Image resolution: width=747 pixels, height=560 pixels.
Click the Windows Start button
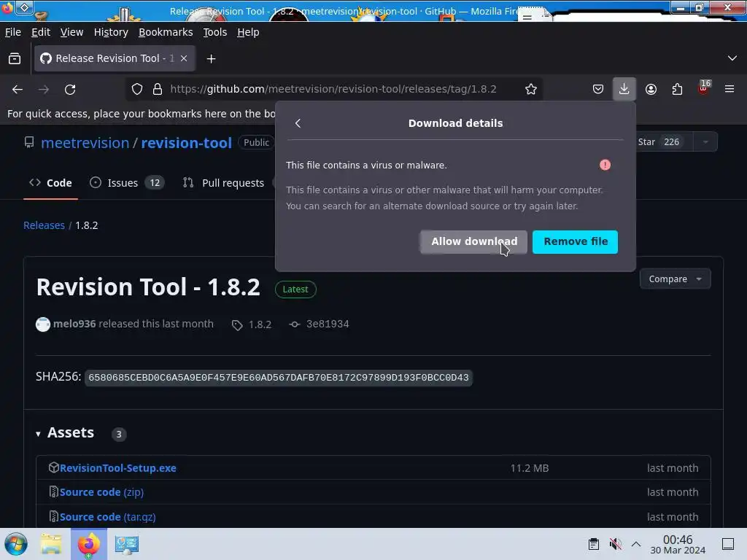(16, 544)
